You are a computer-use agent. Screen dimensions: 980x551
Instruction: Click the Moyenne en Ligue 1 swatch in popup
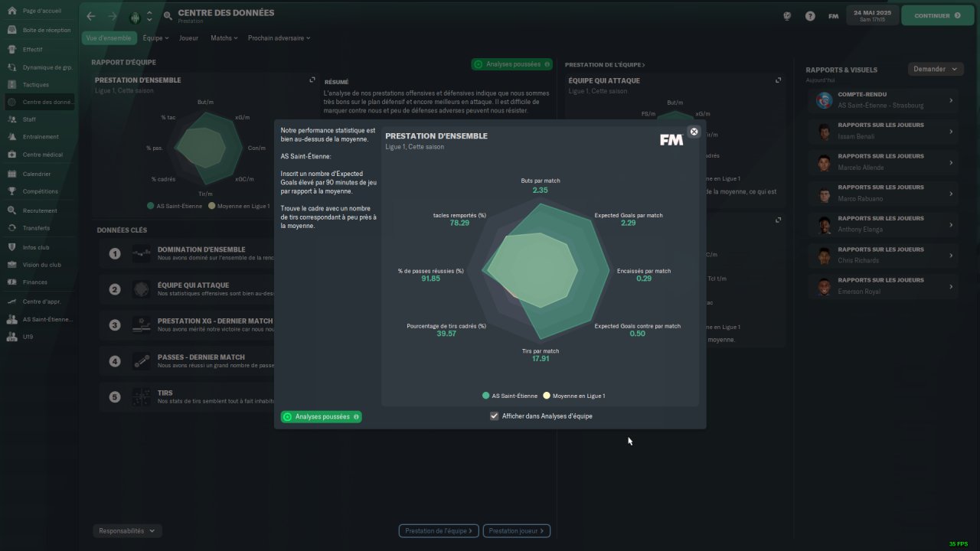547,396
